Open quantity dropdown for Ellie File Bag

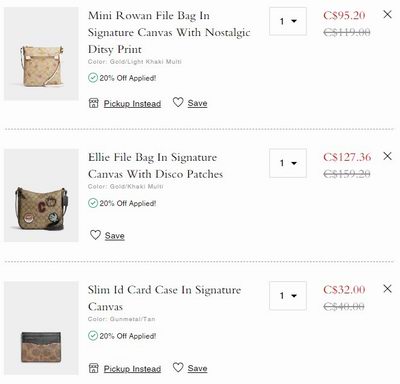(288, 163)
